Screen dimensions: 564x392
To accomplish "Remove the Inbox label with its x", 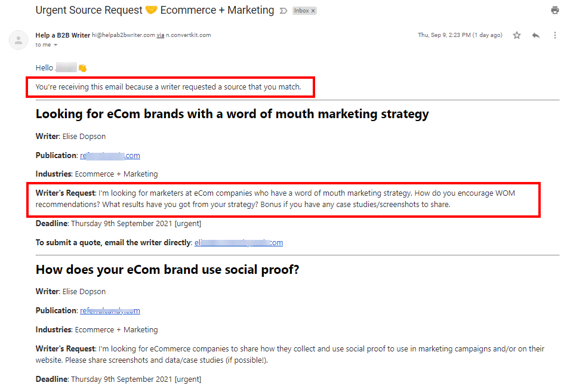I will [313, 11].
